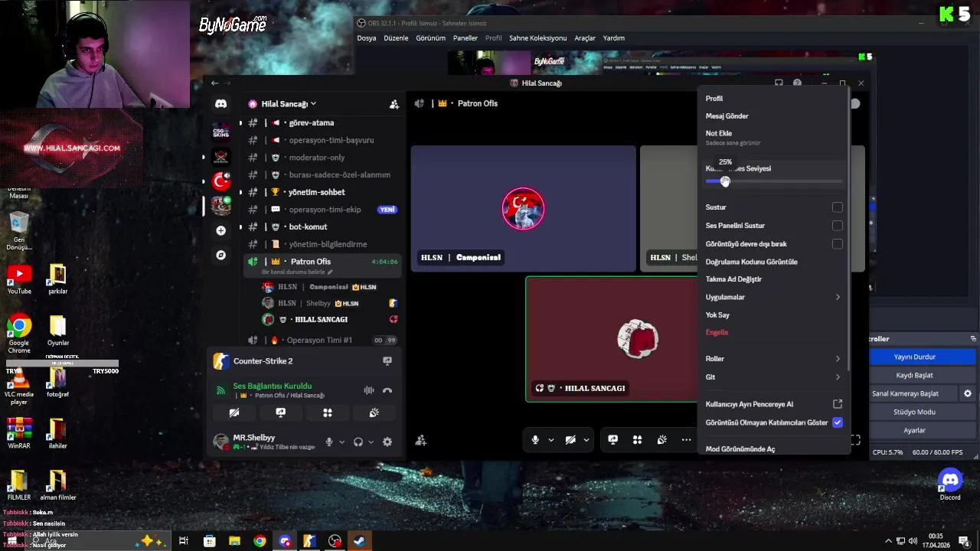The width and height of the screenshot is (980, 551).
Task: Expand the Uygulamalar submenu
Action: [773, 297]
